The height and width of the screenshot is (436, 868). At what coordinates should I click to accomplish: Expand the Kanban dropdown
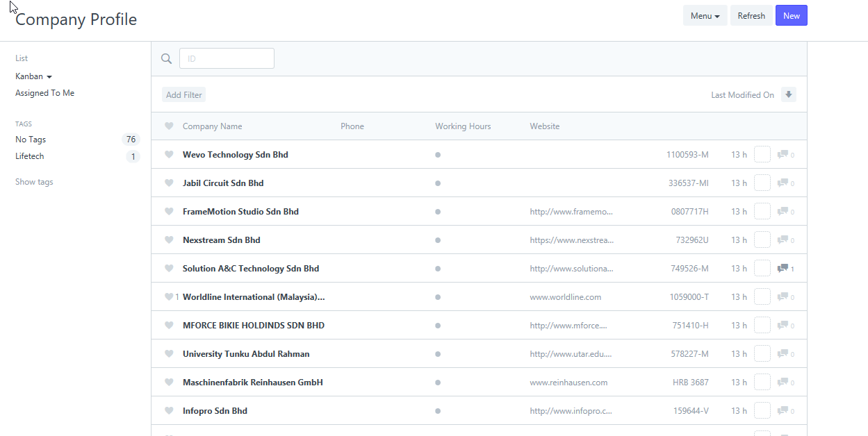tap(34, 76)
